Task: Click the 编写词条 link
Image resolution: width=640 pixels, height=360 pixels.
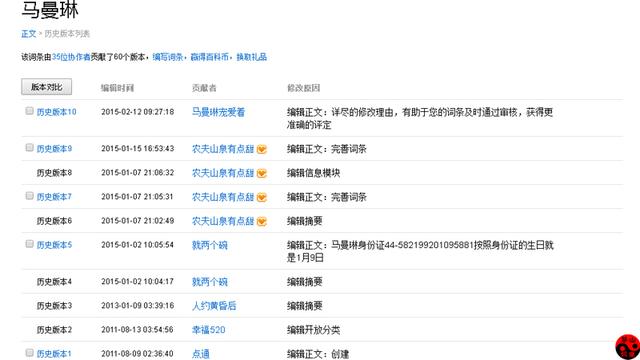Action: tap(168, 57)
